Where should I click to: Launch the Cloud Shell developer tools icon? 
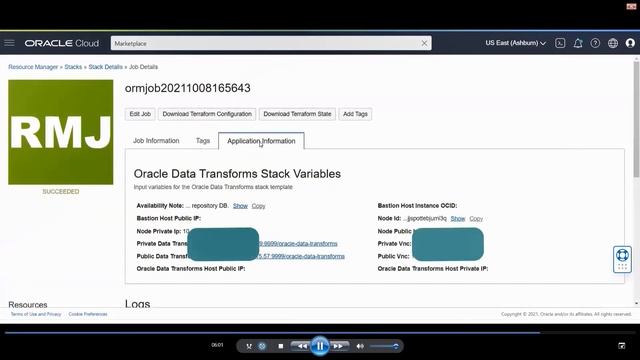tap(560, 43)
